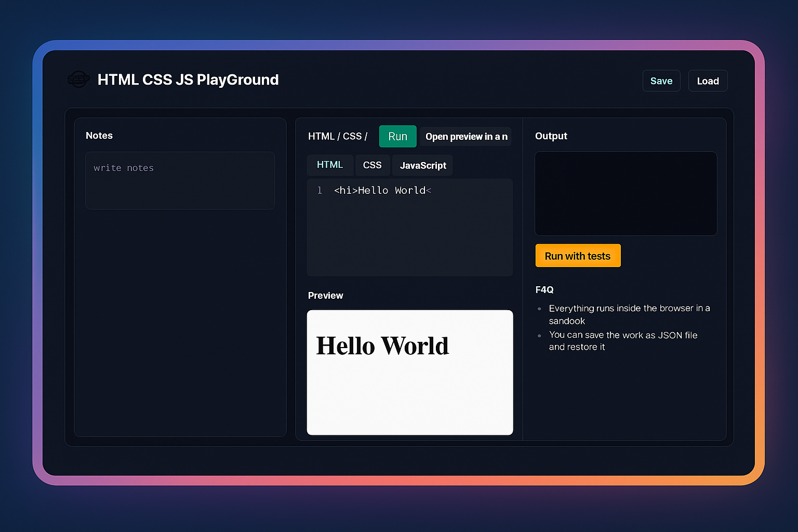Select the CSS tab

[x=372, y=165]
